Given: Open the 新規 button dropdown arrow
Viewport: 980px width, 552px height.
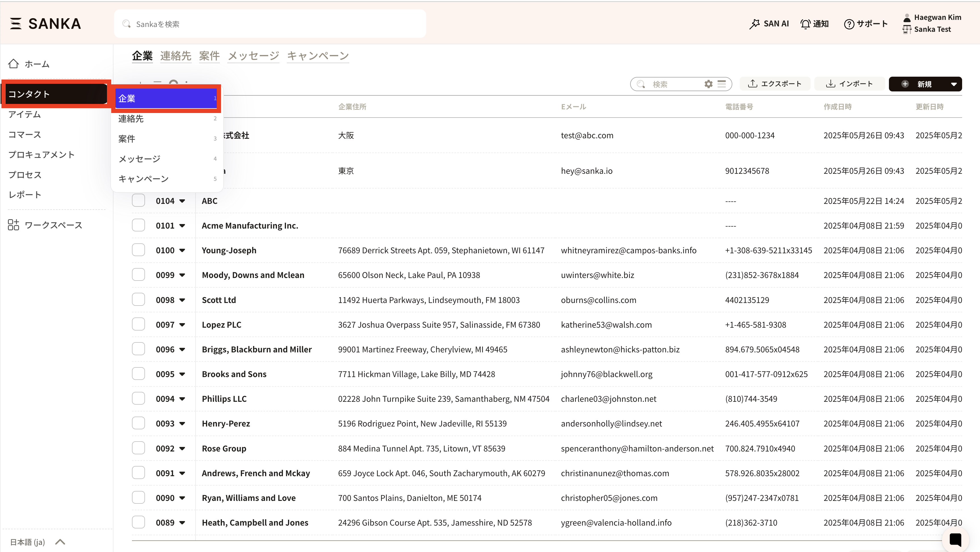Looking at the screenshot, I should tap(953, 84).
